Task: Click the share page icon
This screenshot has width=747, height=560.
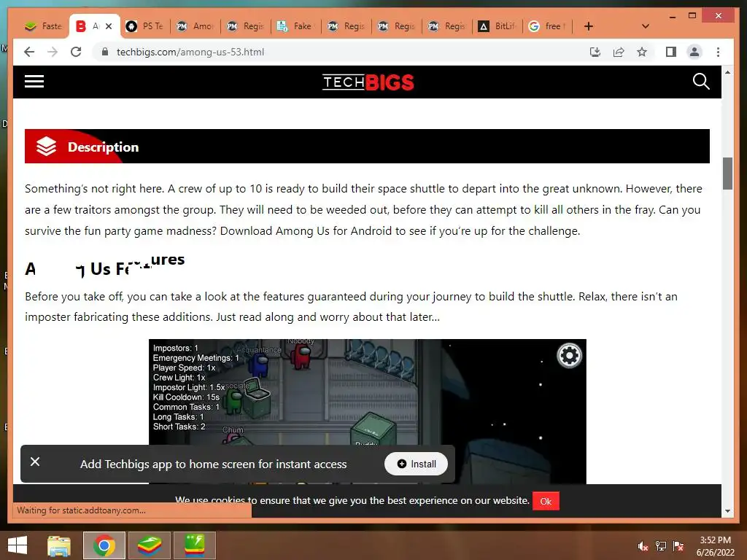Action: [619, 52]
